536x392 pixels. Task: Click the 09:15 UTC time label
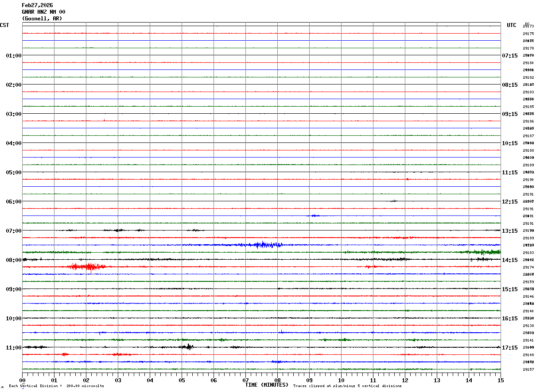coord(510,114)
